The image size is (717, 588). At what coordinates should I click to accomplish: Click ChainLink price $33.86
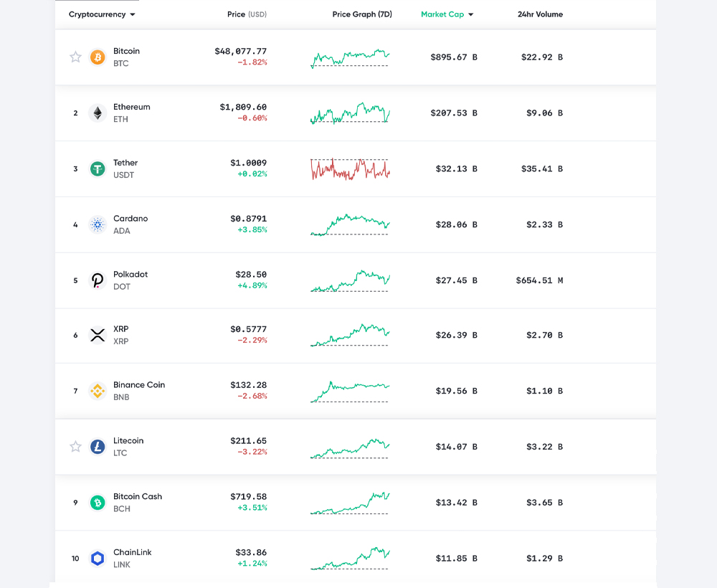click(x=251, y=552)
